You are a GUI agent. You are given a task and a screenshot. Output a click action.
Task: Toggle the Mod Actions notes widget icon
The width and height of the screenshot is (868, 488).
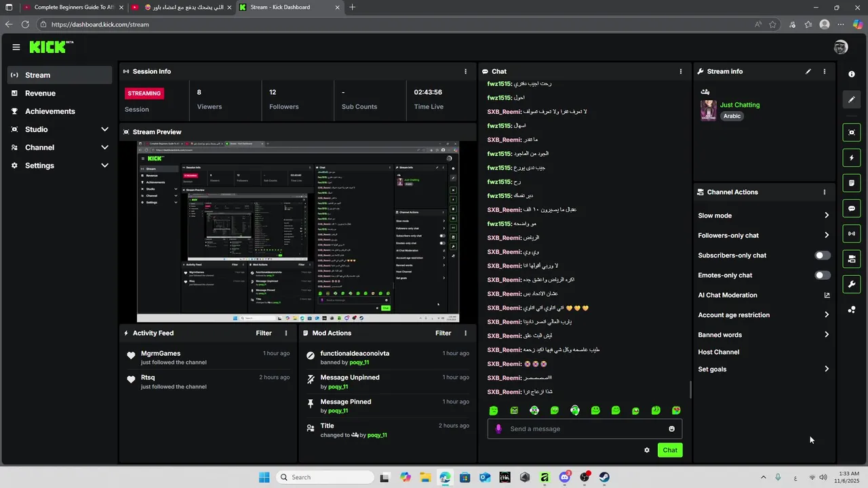tap(852, 183)
